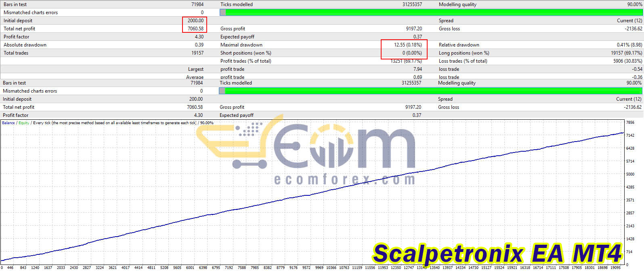Select the short positions value "0 (0.00%)"
This screenshot has height=271, width=644.
point(412,53)
